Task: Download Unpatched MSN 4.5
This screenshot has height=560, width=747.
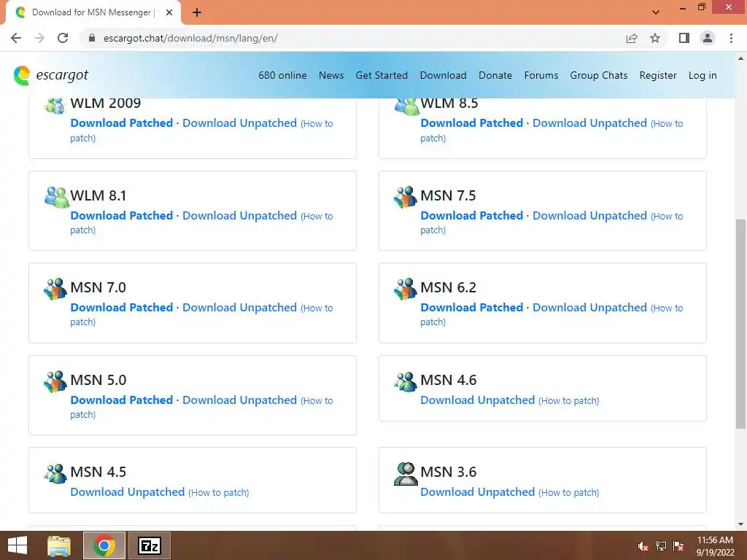Action: point(127,491)
